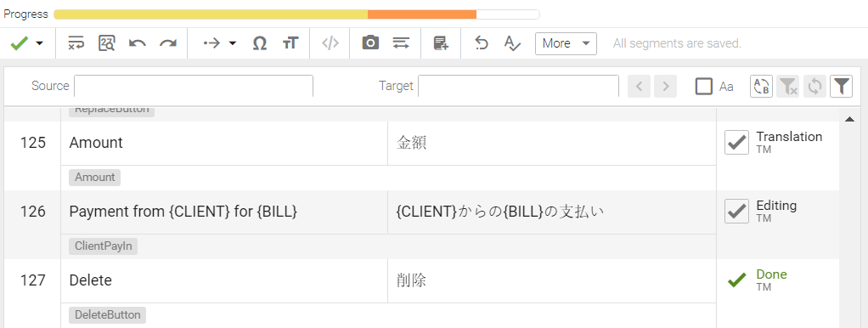Click the All segments are saved message
Screen dimensions: 868x328
tap(677, 43)
